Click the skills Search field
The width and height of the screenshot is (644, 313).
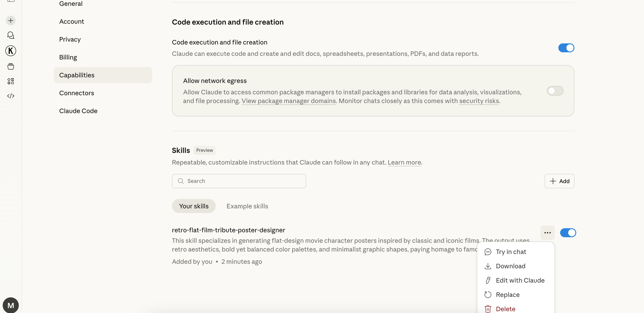[x=239, y=181]
